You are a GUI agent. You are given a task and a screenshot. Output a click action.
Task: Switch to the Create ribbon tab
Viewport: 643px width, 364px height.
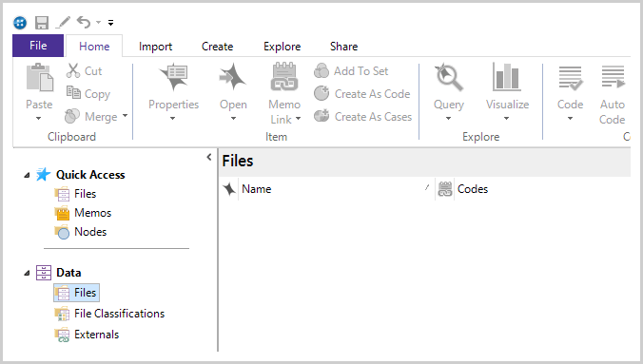pyautogui.click(x=217, y=47)
